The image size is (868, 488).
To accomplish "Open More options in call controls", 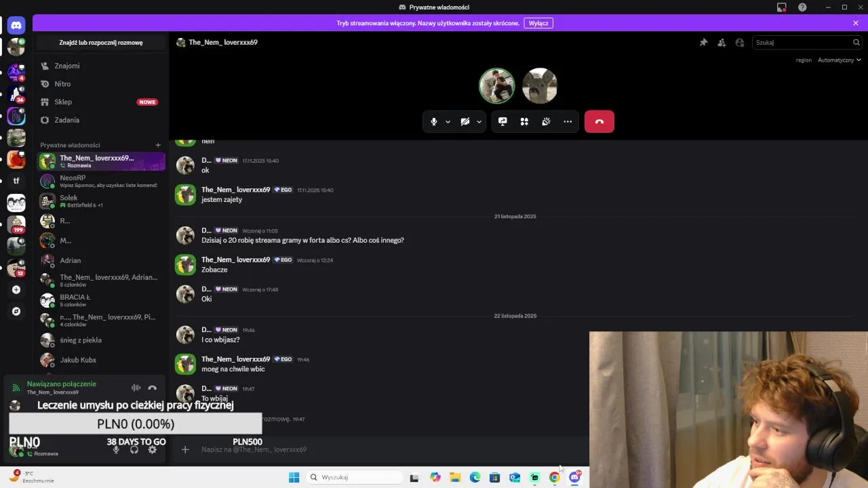I will click(x=568, y=121).
